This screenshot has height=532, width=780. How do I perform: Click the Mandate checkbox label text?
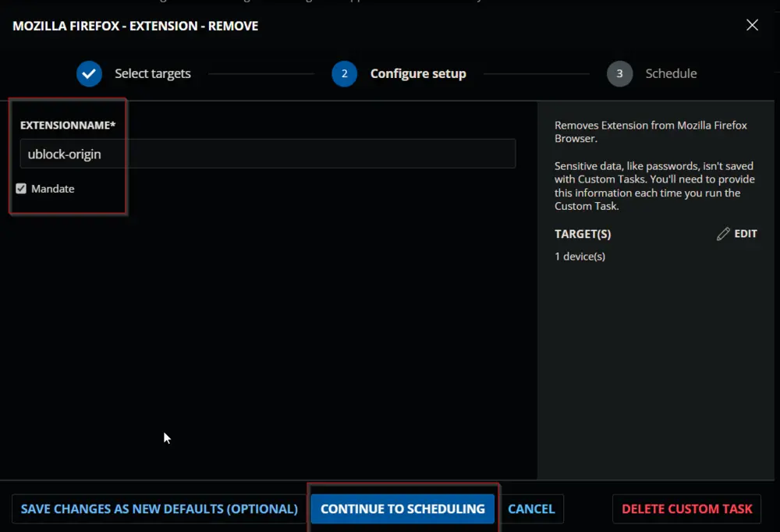[x=53, y=189]
